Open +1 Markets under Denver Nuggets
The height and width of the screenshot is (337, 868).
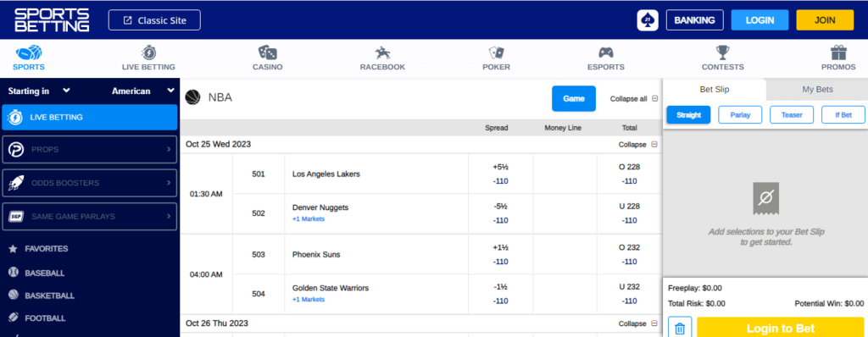(309, 219)
